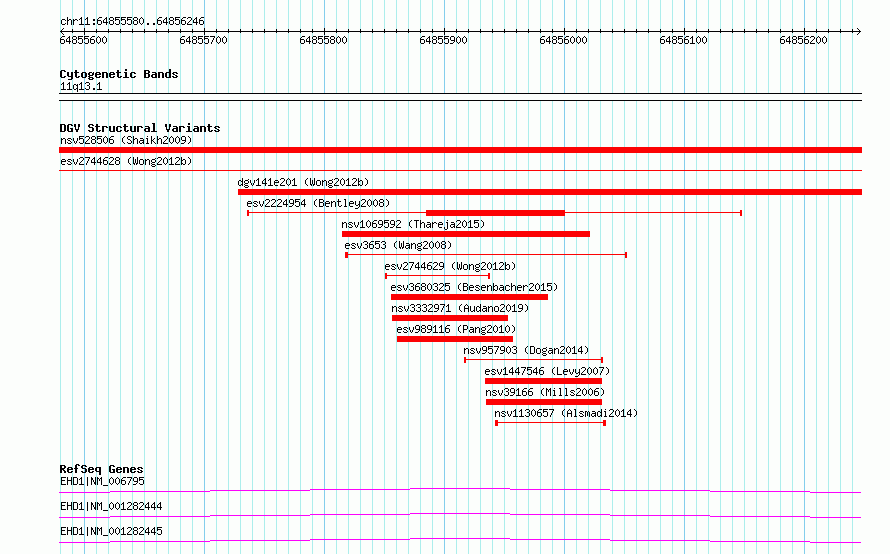This screenshot has width=890, height=554.
Task: Click the esv2744629 (Wong2012b) label
Action: 450,266
